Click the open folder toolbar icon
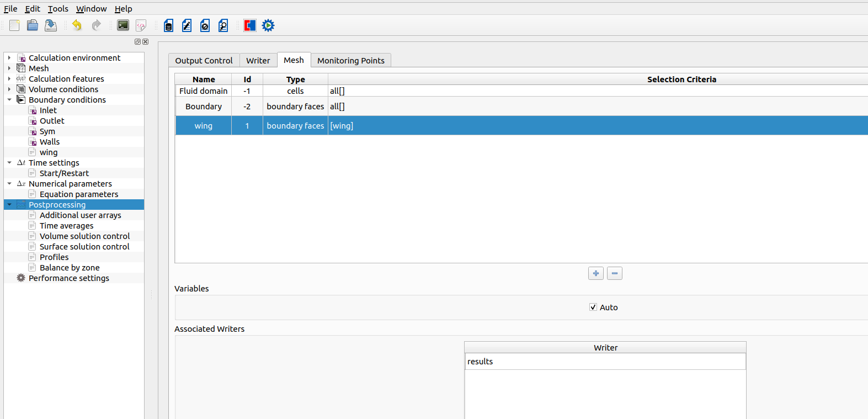 [x=33, y=25]
